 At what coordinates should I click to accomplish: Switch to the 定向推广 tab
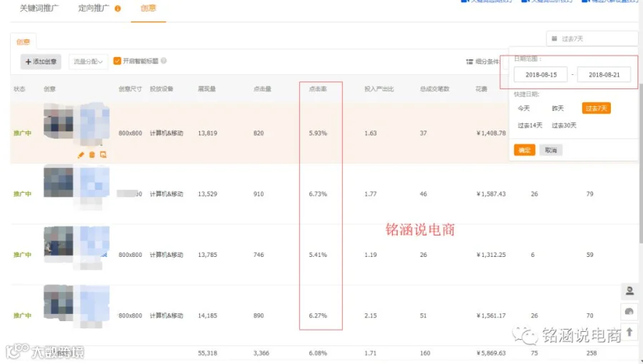[x=94, y=8]
